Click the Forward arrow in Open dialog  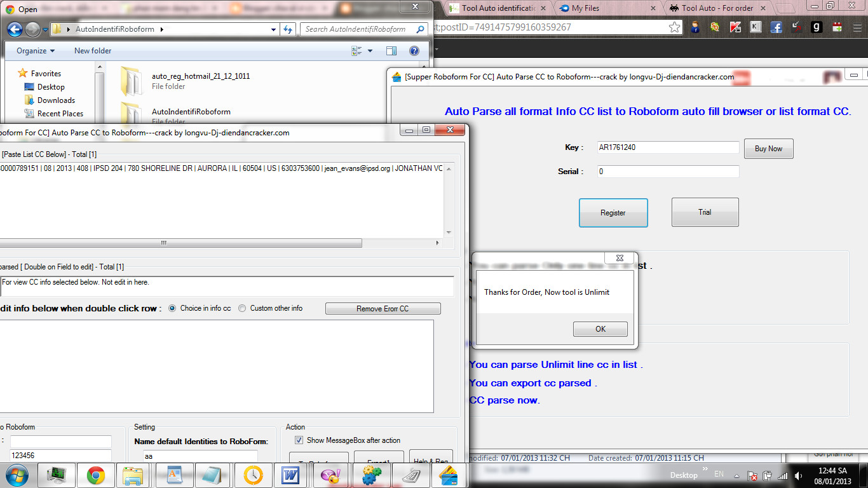coord(32,29)
